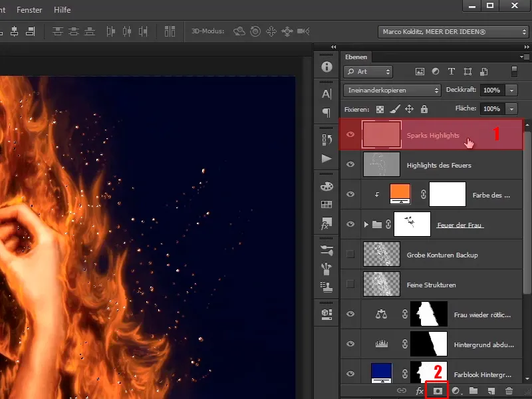Click the auto-align layers icon
532x399 pixels.
pyautogui.click(x=170, y=31)
